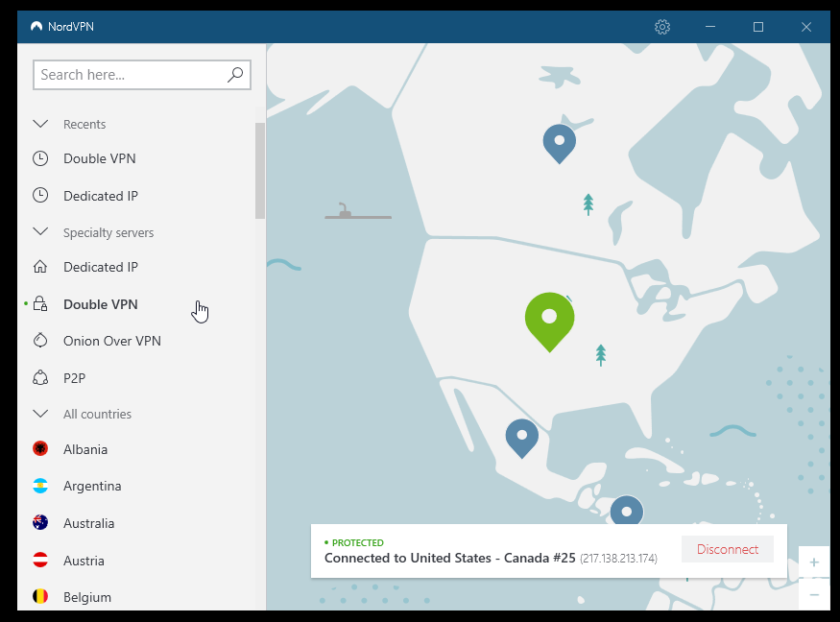Image resolution: width=840 pixels, height=622 pixels.
Task: Collapse the All countries section
Action: (x=40, y=414)
